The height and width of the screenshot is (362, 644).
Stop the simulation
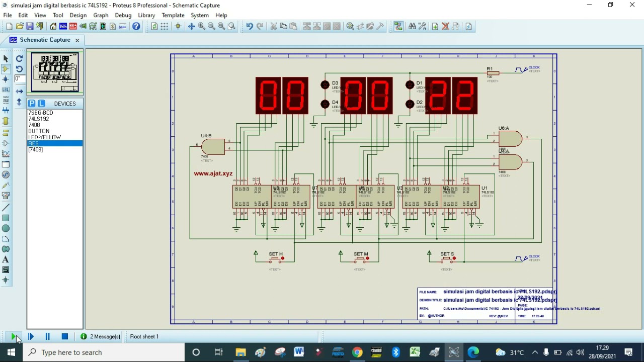click(64, 336)
